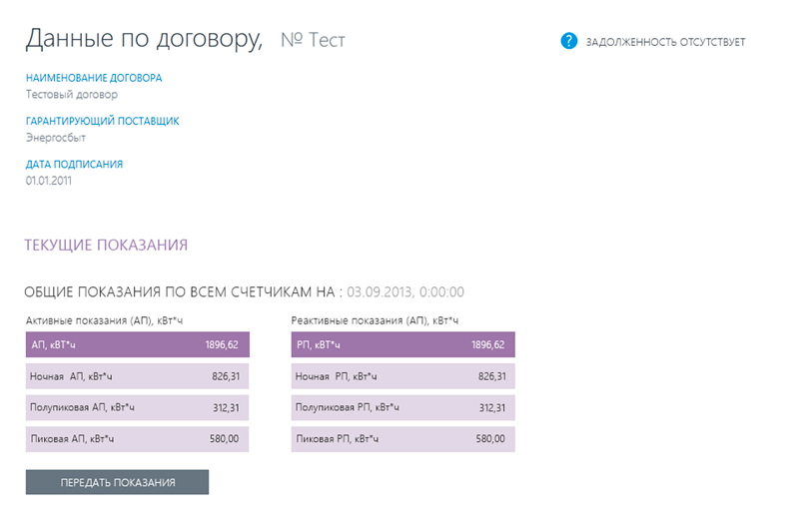Viewport: 799px width, 532px height.
Task: Select the Пиковая АП row
Action: [x=138, y=439]
